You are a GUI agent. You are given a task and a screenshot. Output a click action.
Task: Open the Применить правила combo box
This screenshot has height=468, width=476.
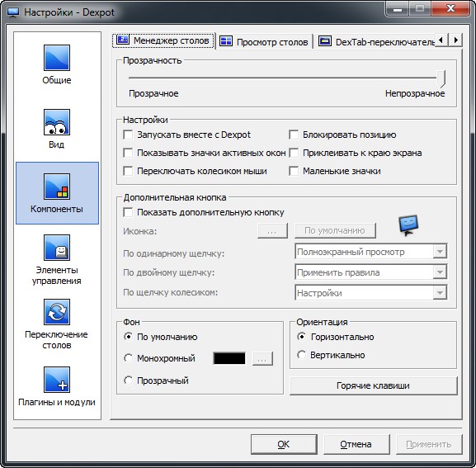[370, 272]
